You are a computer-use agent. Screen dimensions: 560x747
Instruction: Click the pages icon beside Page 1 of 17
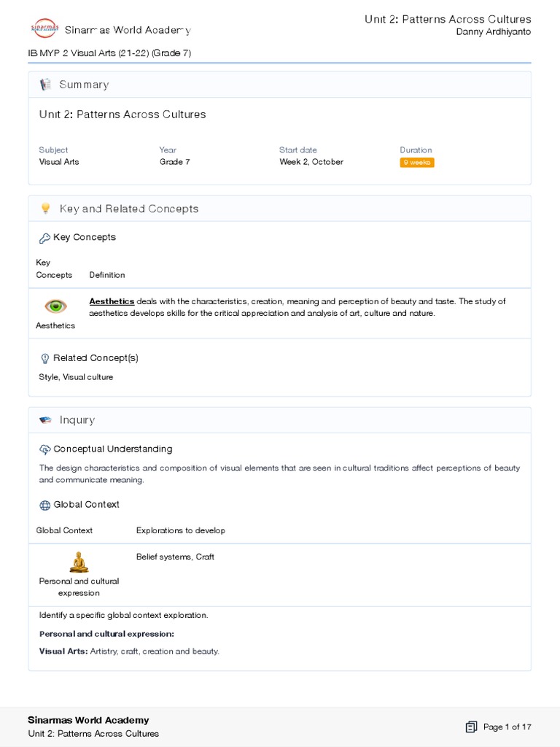coord(471,727)
